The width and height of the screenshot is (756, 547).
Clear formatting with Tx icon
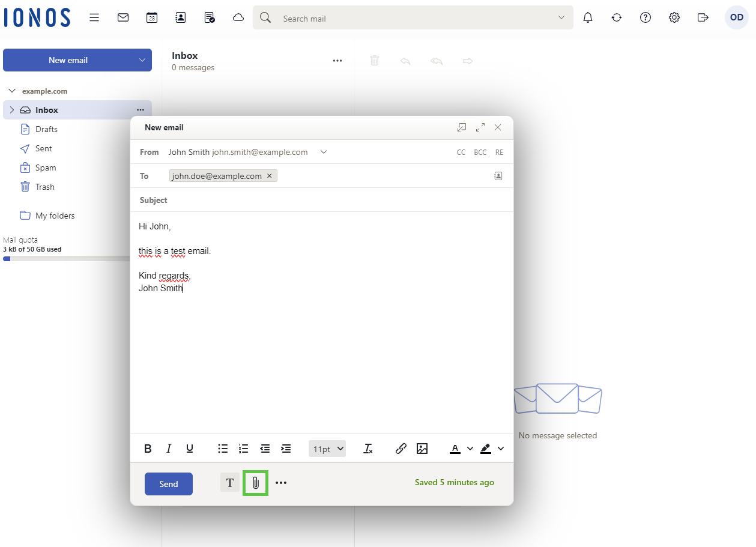tap(368, 449)
